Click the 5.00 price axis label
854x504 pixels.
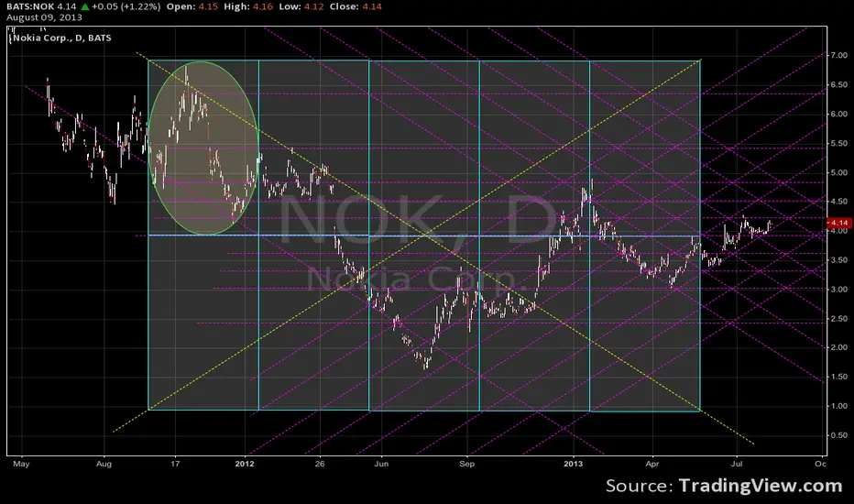(x=838, y=172)
